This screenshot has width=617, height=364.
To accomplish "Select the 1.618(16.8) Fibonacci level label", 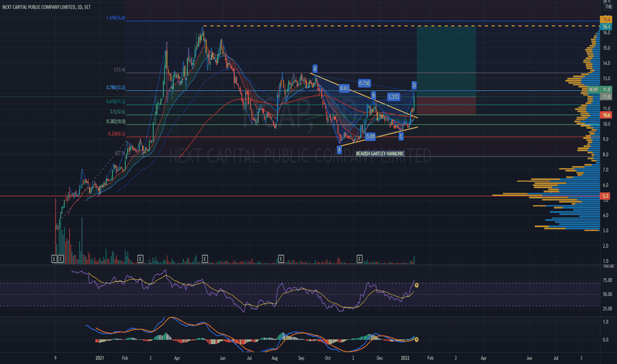I will coord(116,18).
